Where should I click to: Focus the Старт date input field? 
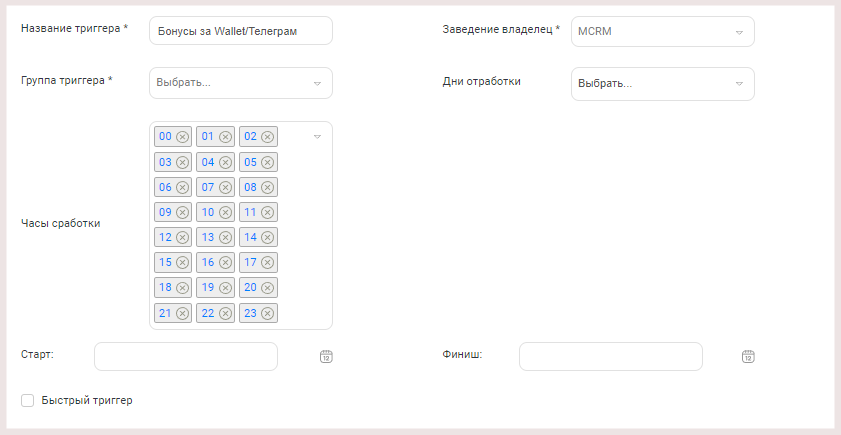pyautogui.click(x=186, y=357)
